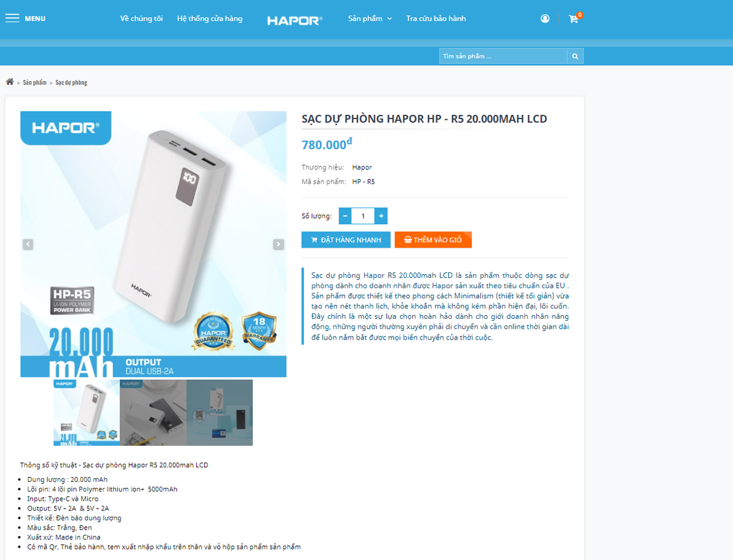Go to home via breadcrumb house icon
The height and width of the screenshot is (560, 733).
click(x=10, y=82)
